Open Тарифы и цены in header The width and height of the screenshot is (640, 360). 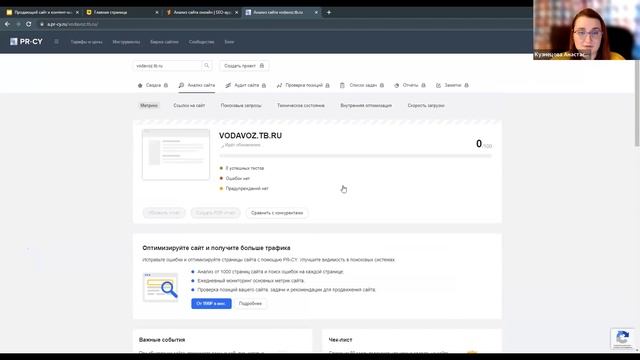coord(87,42)
